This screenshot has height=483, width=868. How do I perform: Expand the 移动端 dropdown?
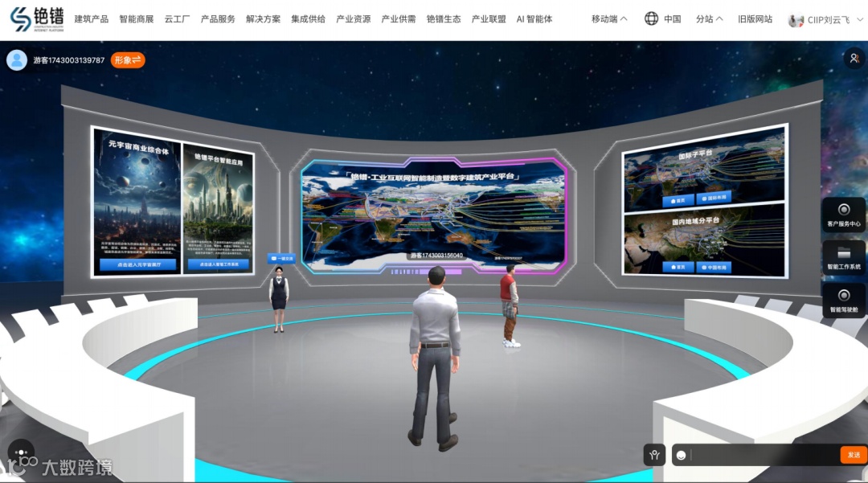(609, 18)
